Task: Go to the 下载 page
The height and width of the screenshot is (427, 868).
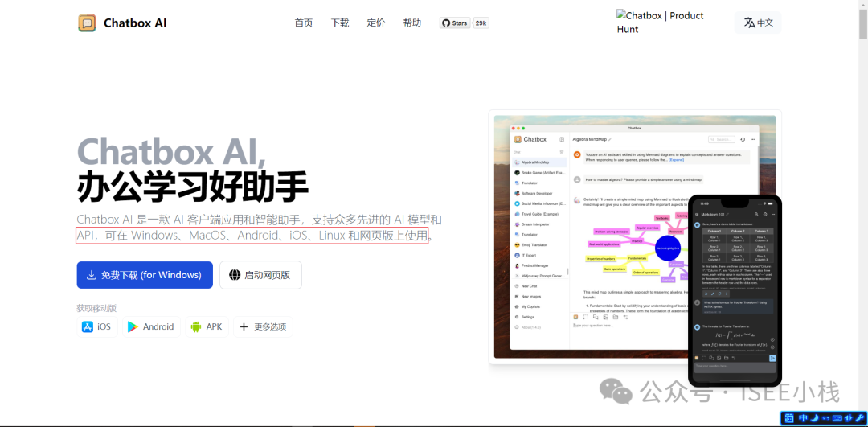Action: pos(340,23)
